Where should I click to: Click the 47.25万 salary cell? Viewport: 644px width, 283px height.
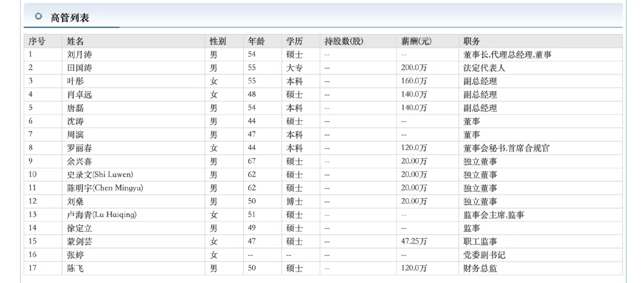(x=414, y=241)
